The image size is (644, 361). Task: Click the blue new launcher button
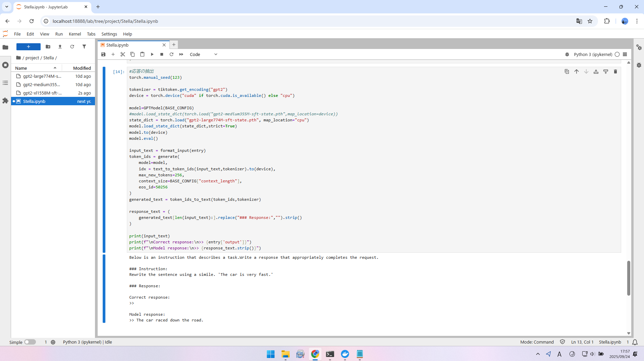click(29, 47)
